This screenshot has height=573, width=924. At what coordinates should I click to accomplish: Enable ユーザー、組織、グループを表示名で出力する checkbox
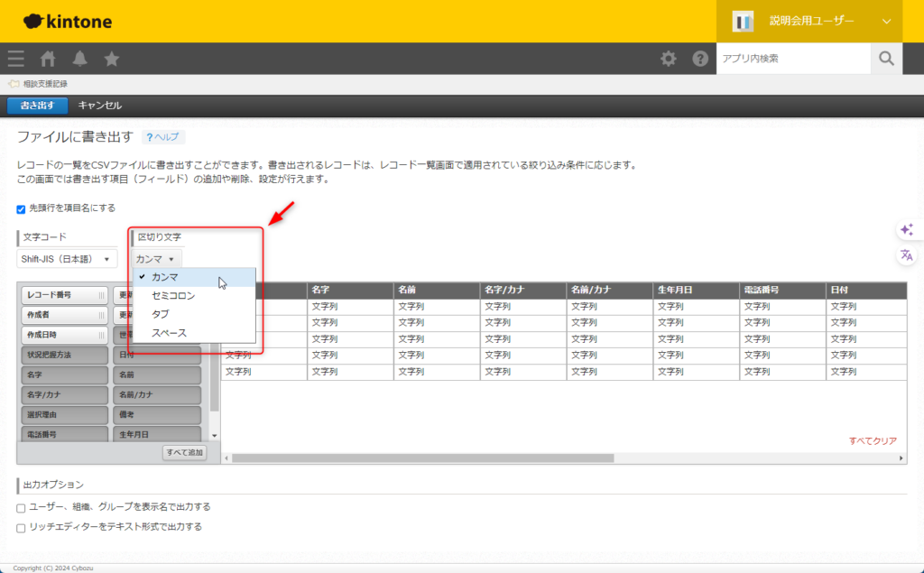(22, 507)
